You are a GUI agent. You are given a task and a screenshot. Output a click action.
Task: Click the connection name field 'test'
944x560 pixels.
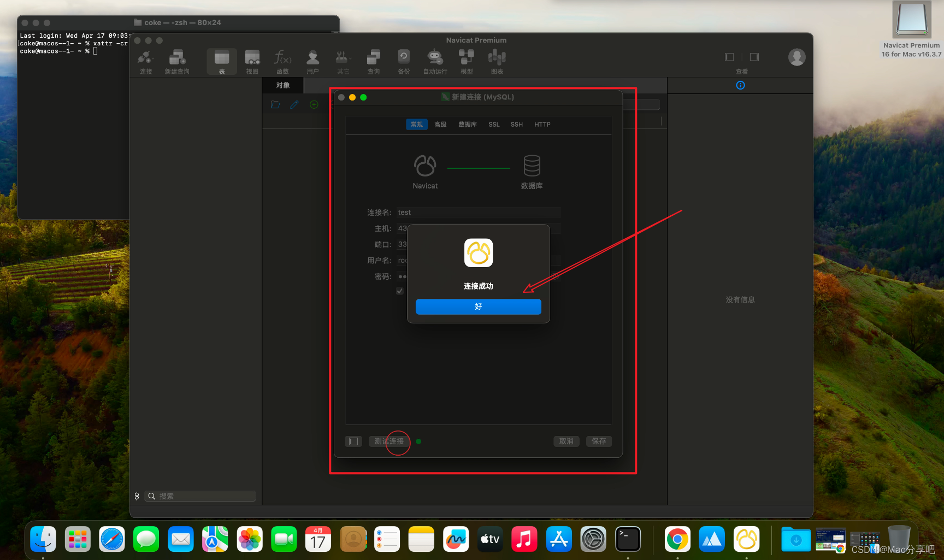(x=478, y=212)
